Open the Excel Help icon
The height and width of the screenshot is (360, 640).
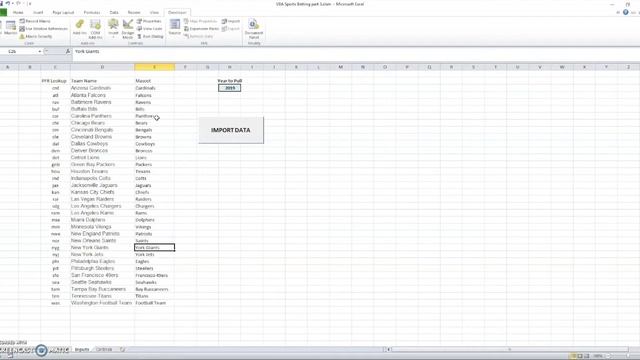click(626, 12)
